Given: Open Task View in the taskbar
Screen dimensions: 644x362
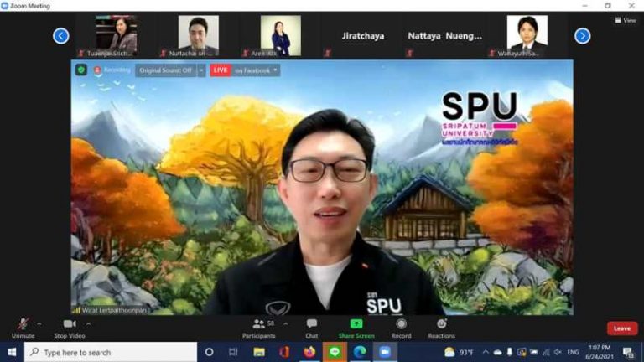Looking at the screenshot, I should click(x=233, y=352).
